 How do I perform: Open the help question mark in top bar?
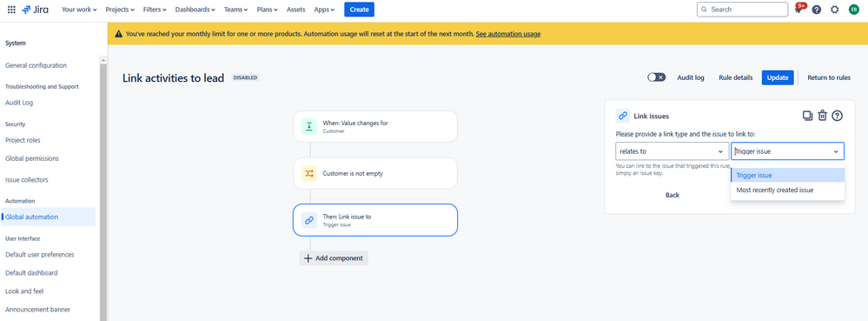click(x=817, y=10)
